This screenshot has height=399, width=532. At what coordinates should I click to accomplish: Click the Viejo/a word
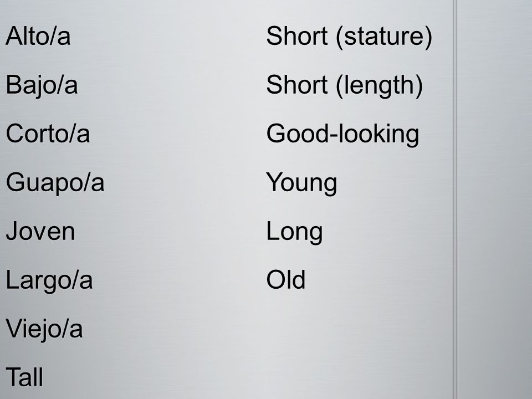click(x=44, y=330)
